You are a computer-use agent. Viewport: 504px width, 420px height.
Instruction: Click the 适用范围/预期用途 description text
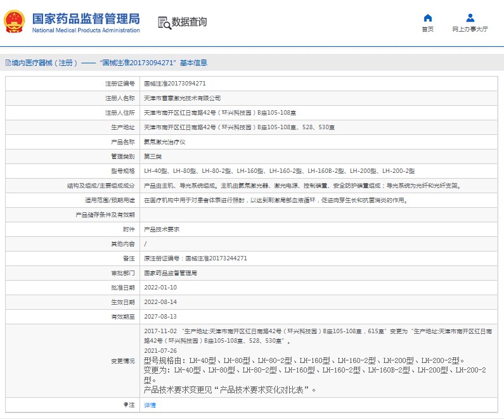(276, 200)
